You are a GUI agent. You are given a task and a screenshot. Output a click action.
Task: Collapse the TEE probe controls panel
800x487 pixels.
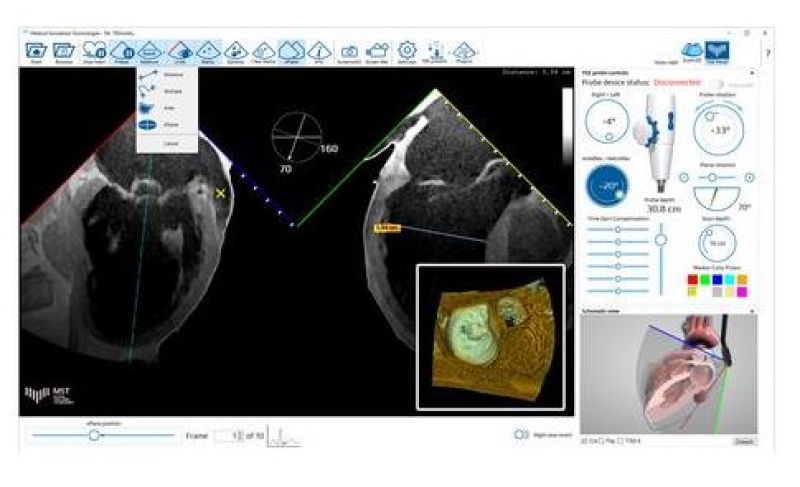751,73
